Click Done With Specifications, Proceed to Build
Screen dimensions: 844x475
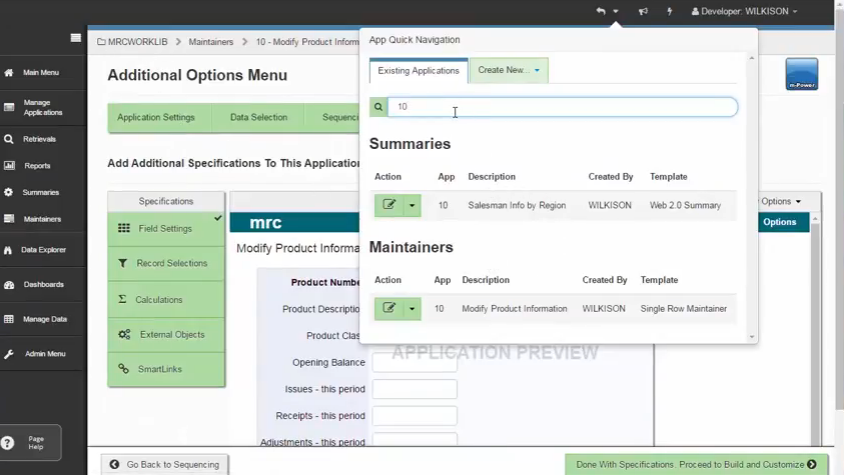[696, 464]
